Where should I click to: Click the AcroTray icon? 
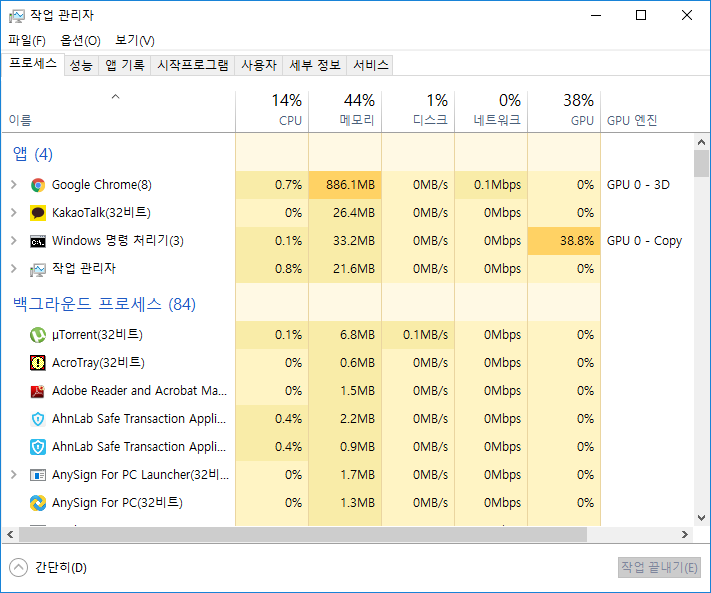(38, 363)
